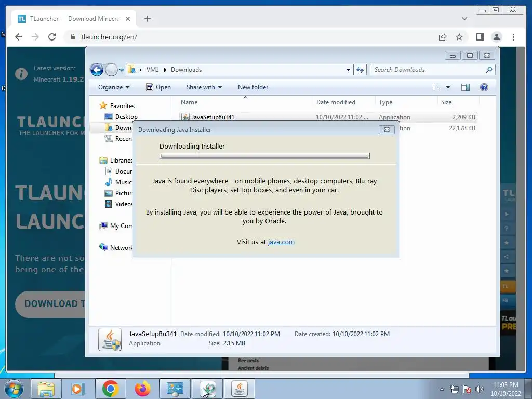The width and height of the screenshot is (532, 399).
Task: Open Windows Media Player from taskbar
Action: click(78, 389)
